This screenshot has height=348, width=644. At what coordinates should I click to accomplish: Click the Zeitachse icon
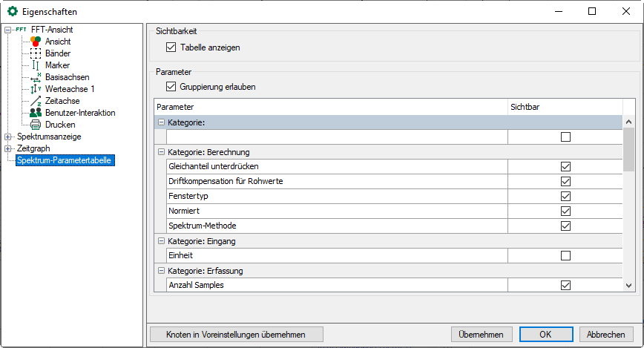point(36,101)
